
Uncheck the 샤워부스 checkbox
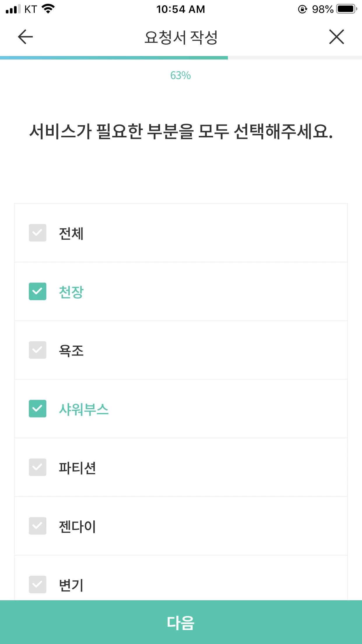click(x=38, y=409)
